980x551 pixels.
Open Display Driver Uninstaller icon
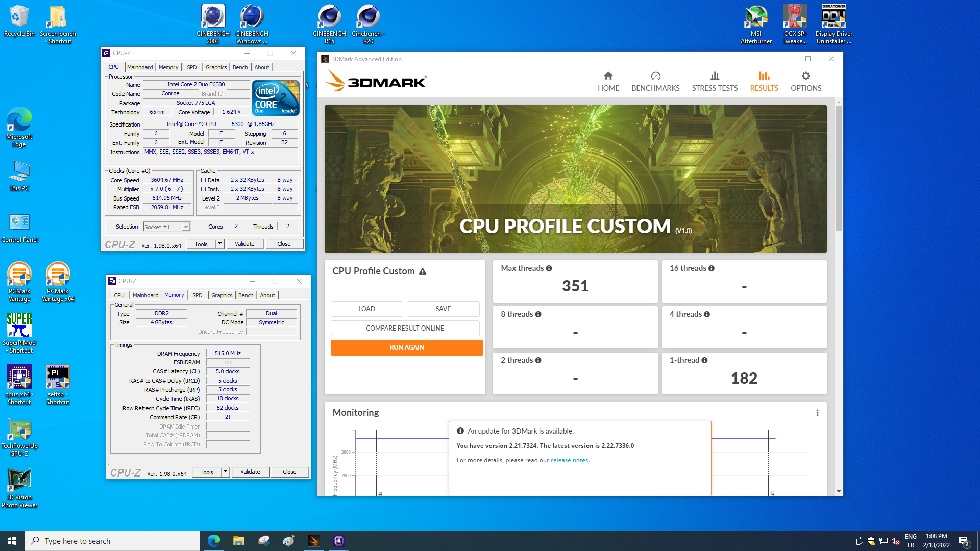(834, 24)
